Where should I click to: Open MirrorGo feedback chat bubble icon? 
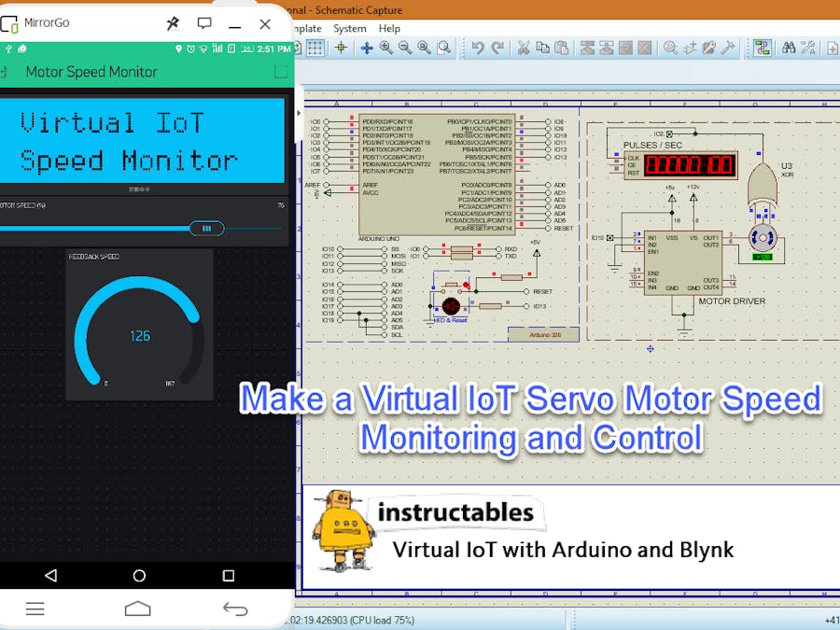click(204, 23)
